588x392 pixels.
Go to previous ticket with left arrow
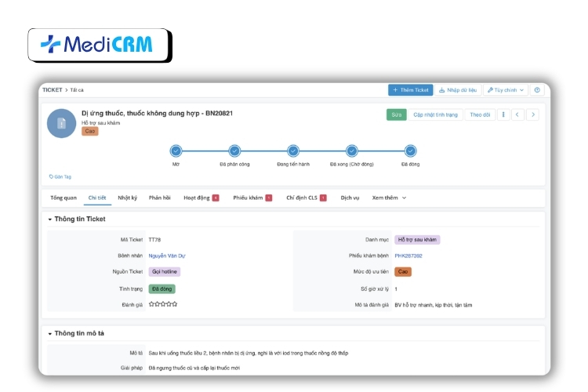(x=517, y=114)
